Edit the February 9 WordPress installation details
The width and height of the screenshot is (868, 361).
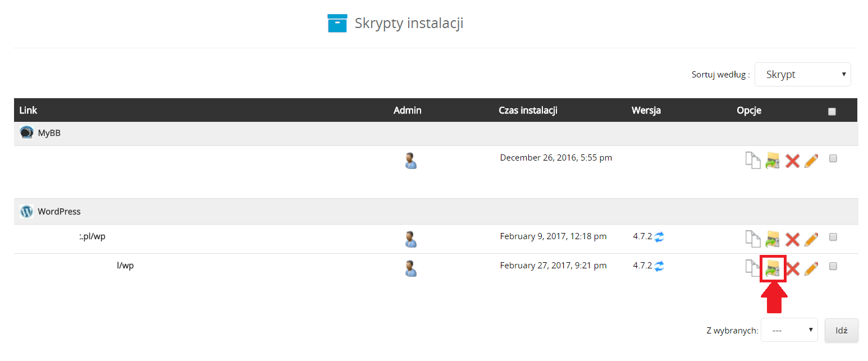[811, 239]
